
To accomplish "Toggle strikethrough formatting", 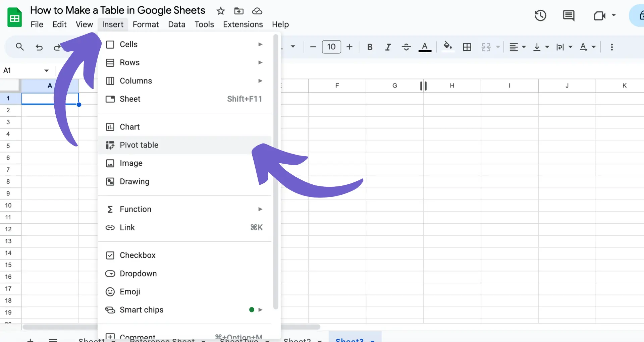I will (406, 47).
